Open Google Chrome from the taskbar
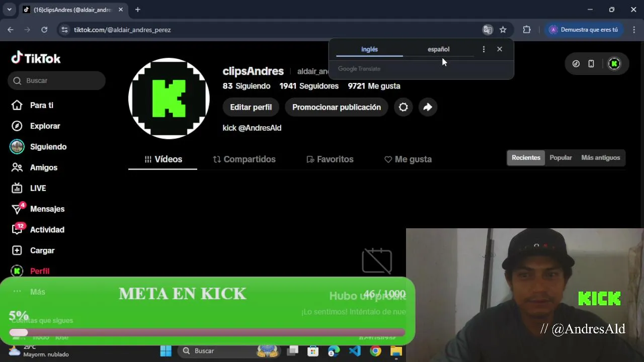 pos(376,351)
